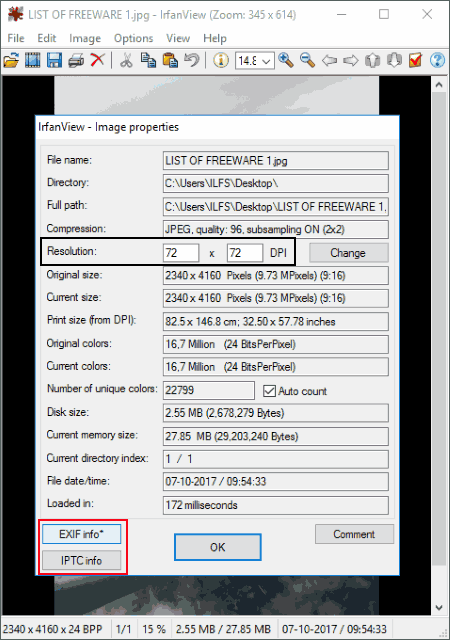The image size is (450, 640).
Task: Click the Current memory size value
Action: pos(276,436)
